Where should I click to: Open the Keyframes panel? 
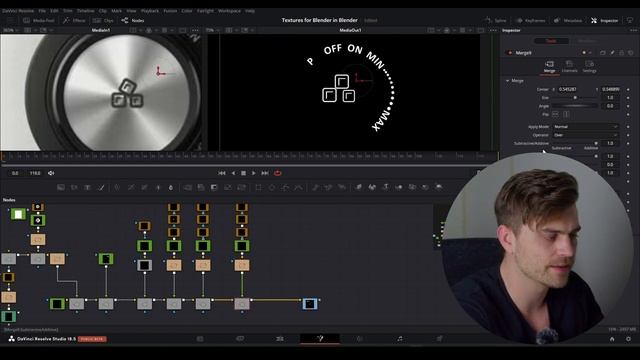pos(530,20)
